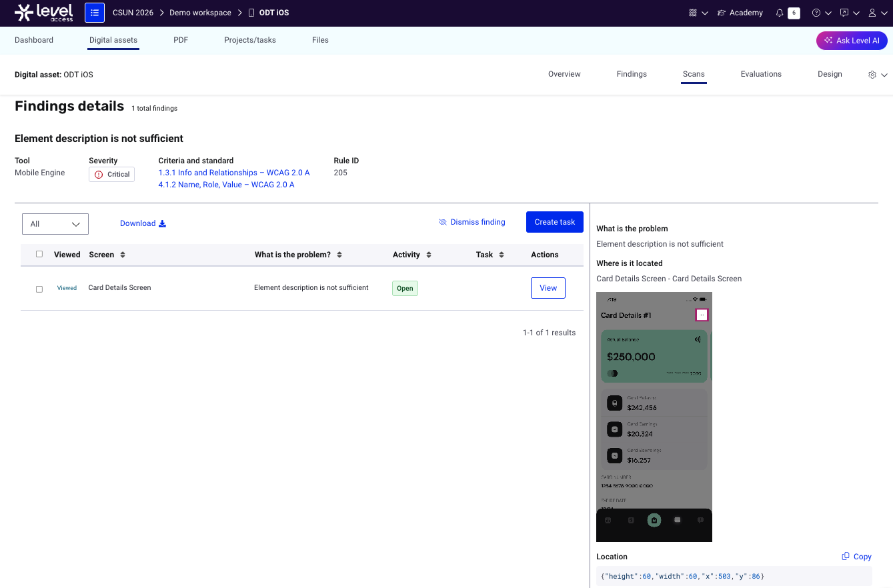Click the 1-1 of 1 results text

(549, 333)
